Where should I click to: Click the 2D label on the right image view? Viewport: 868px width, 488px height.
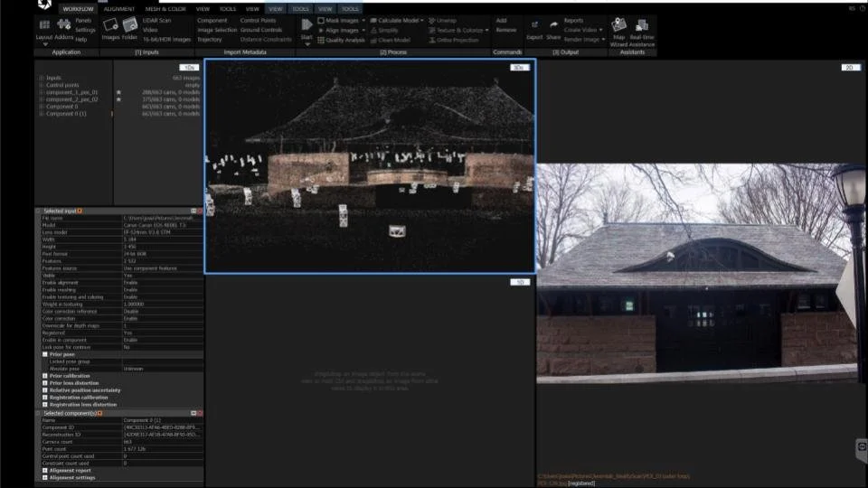pos(850,68)
